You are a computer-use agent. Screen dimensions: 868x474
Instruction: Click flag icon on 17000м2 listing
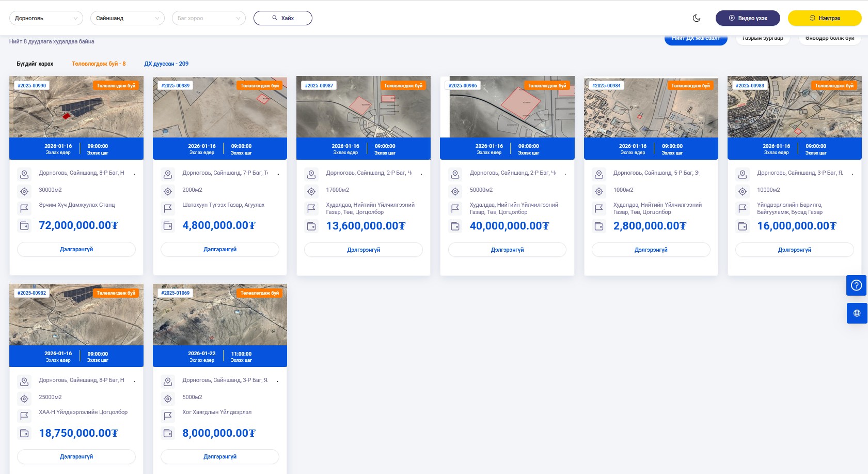click(311, 208)
